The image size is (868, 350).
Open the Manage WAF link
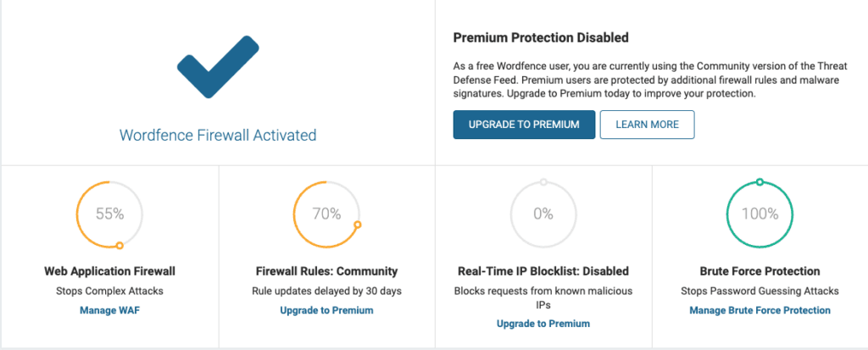click(109, 310)
